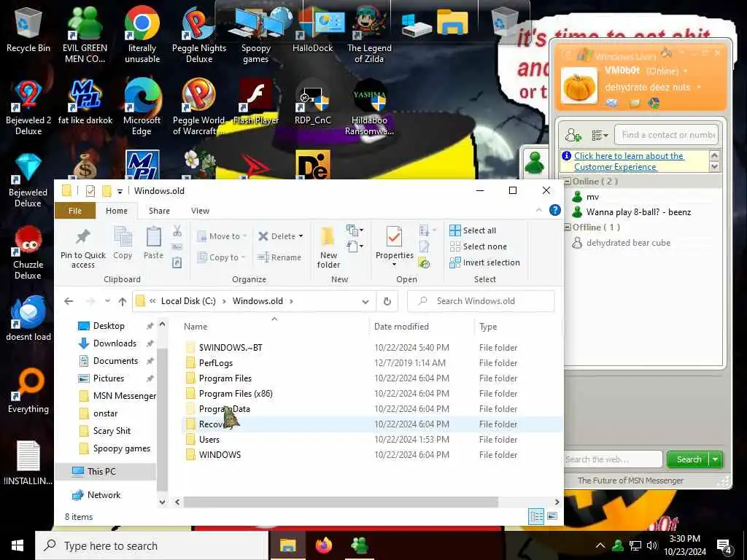This screenshot has height=560, width=747.
Task: Click the Search Windows.old field
Action: click(x=481, y=301)
